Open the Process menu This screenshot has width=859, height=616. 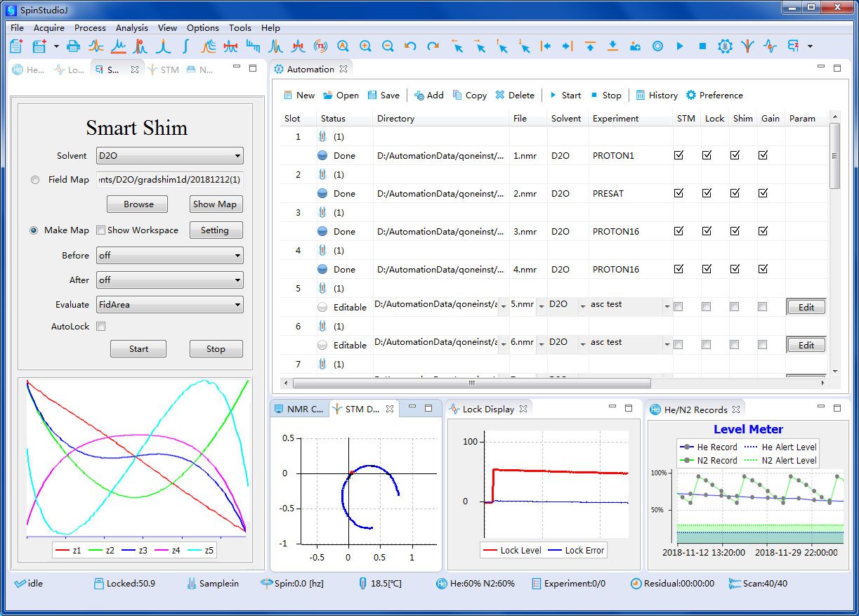90,28
